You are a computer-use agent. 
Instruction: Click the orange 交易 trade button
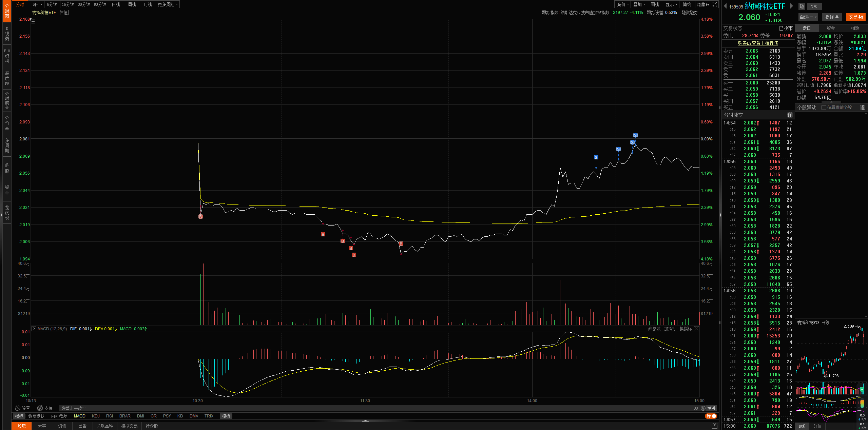point(856,17)
